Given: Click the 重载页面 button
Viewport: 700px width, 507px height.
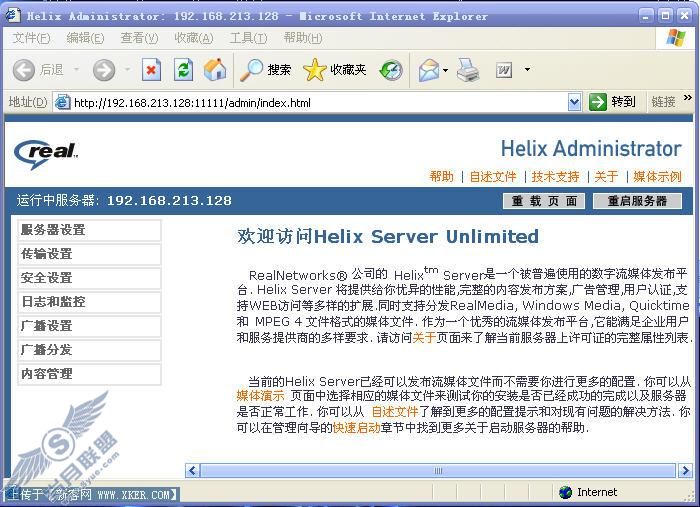Looking at the screenshot, I should pyautogui.click(x=544, y=201).
